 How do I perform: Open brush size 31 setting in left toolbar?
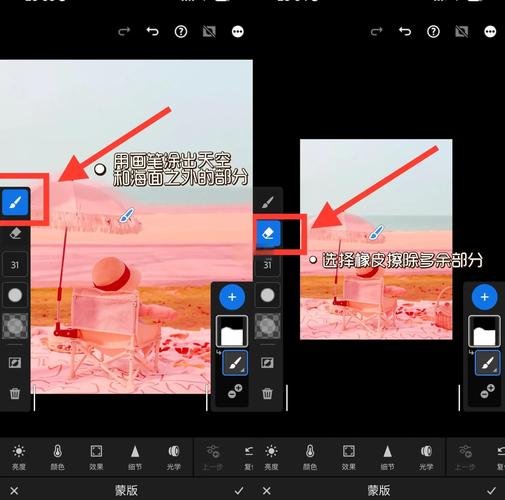(x=15, y=265)
